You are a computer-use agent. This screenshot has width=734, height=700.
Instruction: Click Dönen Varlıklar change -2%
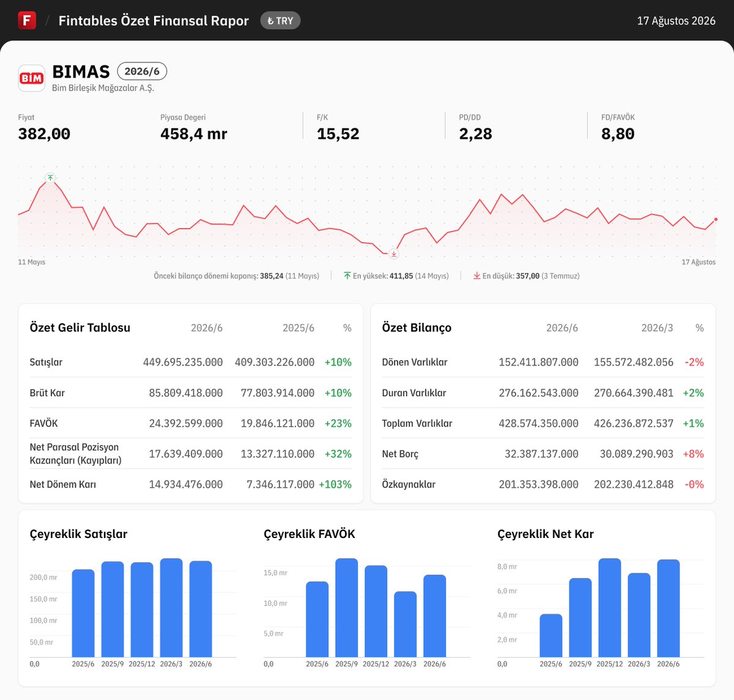pos(694,362)
